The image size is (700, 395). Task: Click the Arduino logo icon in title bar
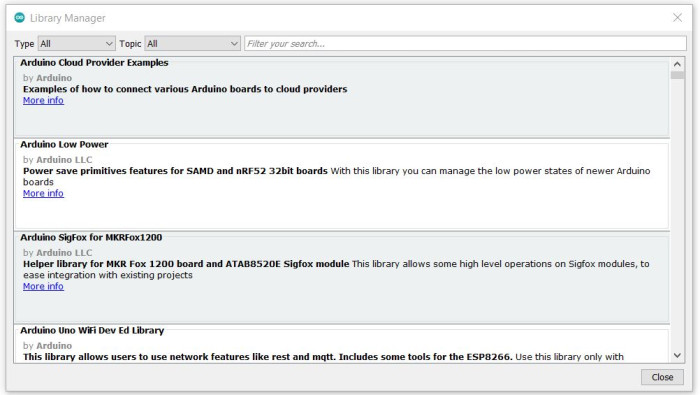tap(19, 17)
